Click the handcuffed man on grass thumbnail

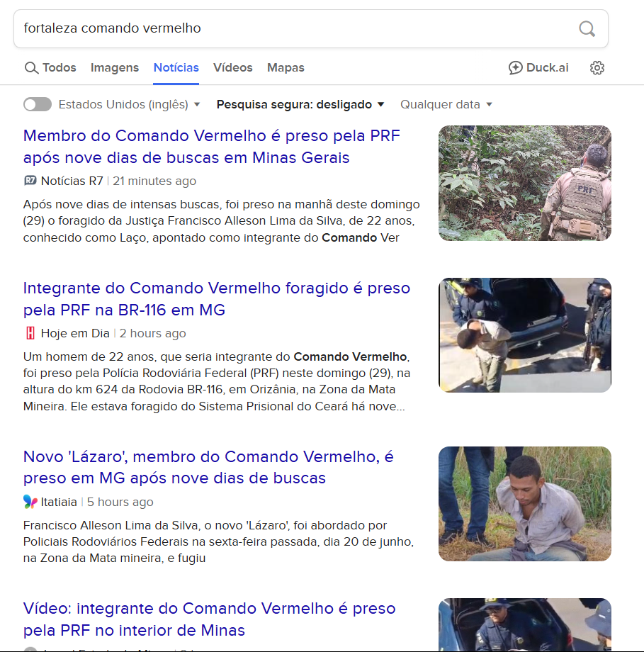(x=525, y=504)
